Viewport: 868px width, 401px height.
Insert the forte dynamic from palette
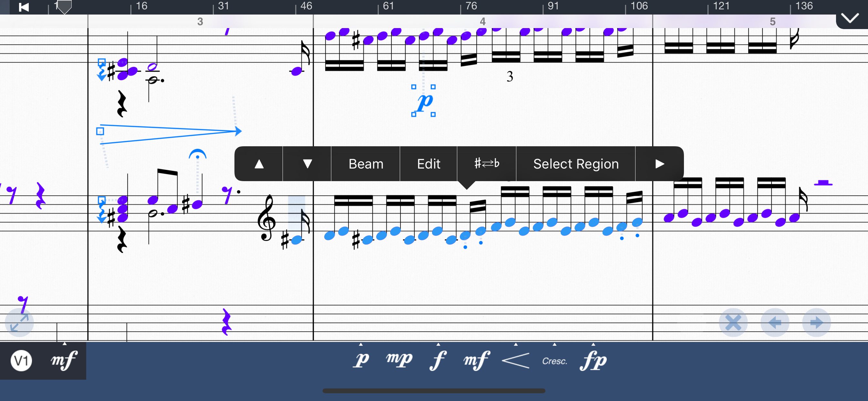click(x=438, y=360)
